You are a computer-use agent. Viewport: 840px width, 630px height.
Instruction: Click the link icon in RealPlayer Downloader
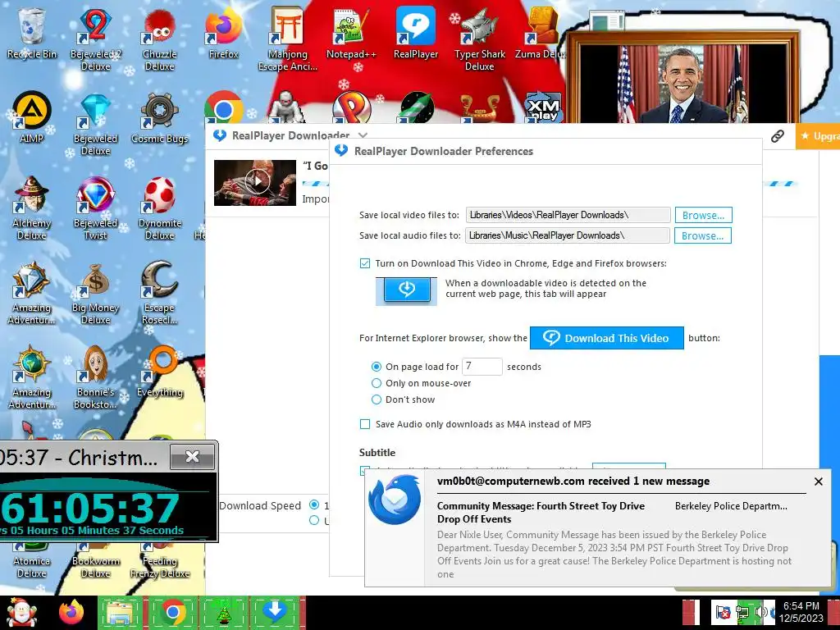pos(778,136)
